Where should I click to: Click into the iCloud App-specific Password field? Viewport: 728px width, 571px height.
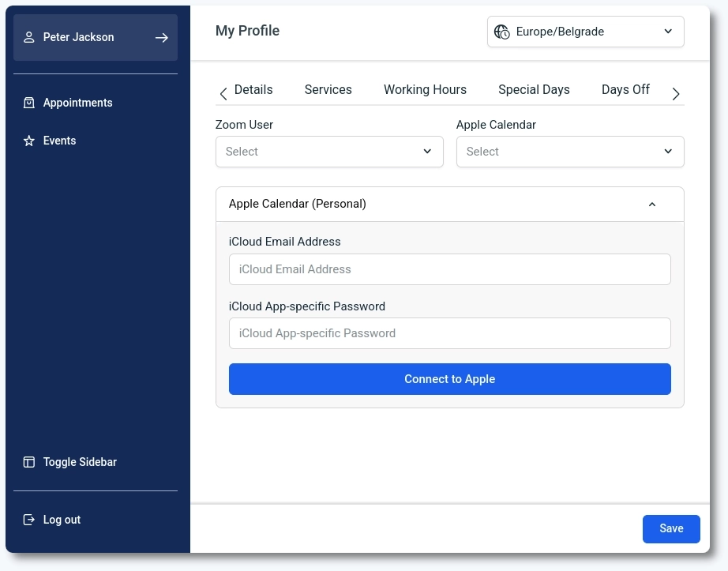click(x=449, y=333)
